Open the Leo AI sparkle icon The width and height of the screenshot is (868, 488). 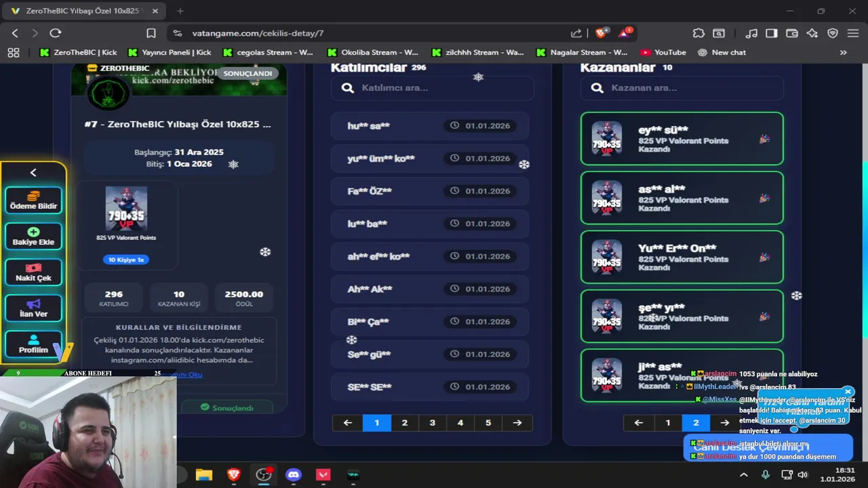pos(812,33)
